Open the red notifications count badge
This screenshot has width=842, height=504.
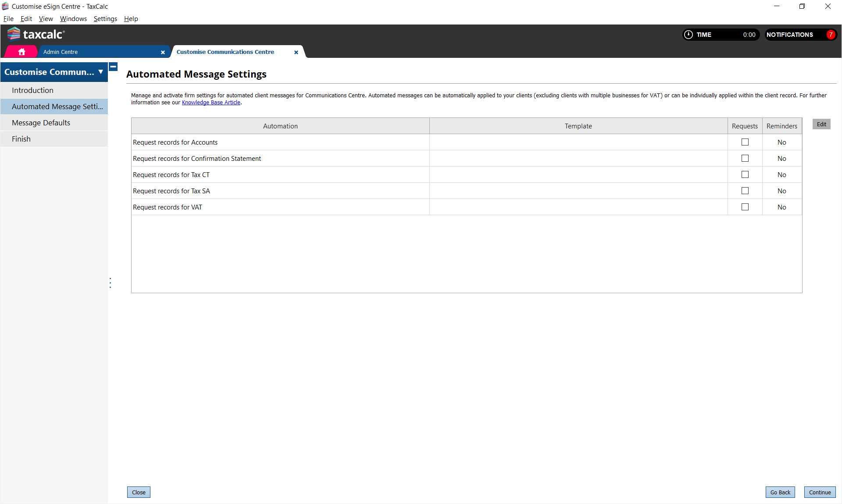831,35
